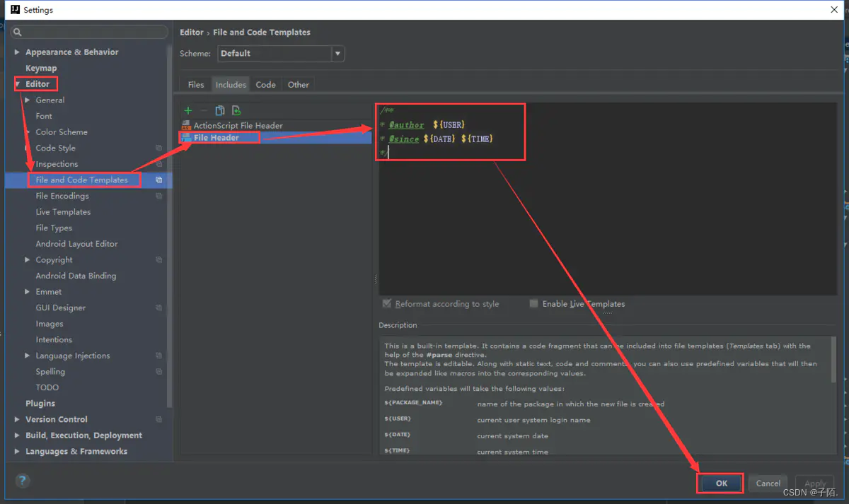Click the settings search field
Image resolution: width=849 pixels, height=504 pixels.
89,32
